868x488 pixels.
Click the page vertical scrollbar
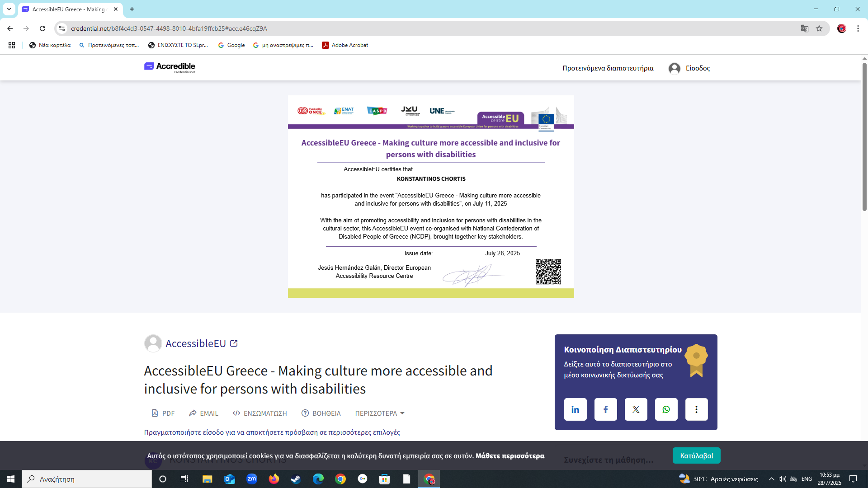[864, 136]
